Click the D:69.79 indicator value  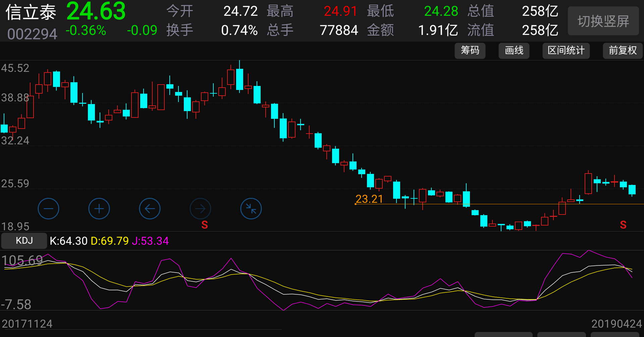click(110, 241)
